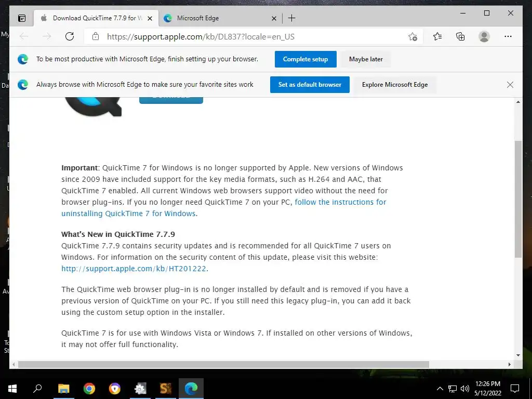Launch Google Chrome from taskbar

coord(89,389)
